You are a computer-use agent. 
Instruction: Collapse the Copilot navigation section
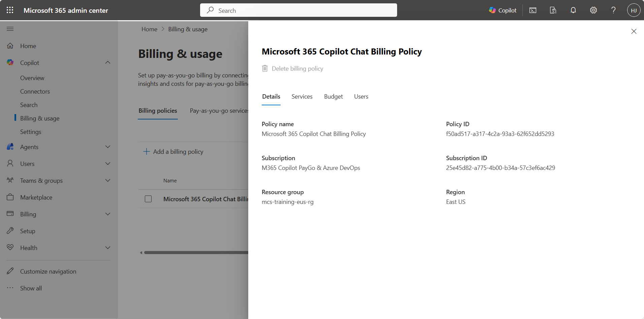108,63
